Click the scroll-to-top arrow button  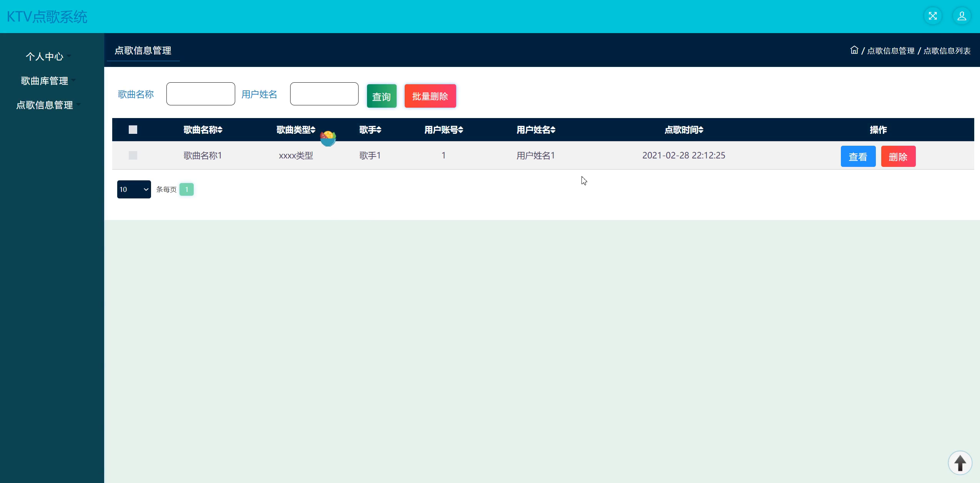[960, 463]
